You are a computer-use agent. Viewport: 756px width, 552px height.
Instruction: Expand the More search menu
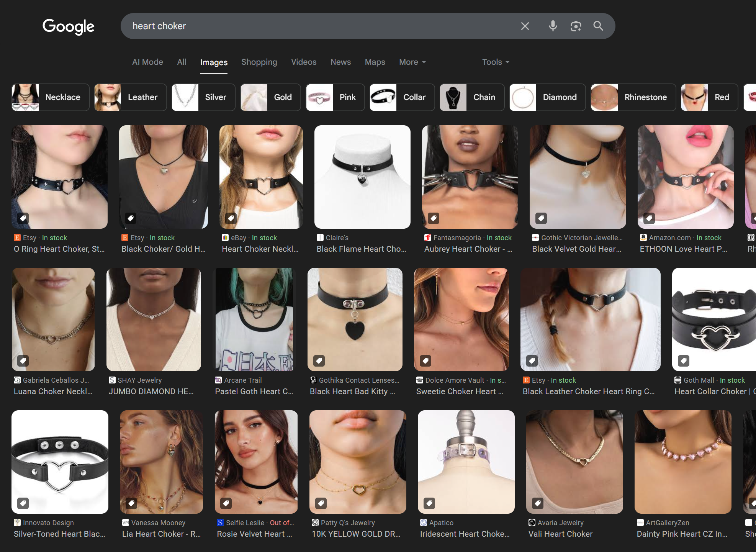(412, 62)
